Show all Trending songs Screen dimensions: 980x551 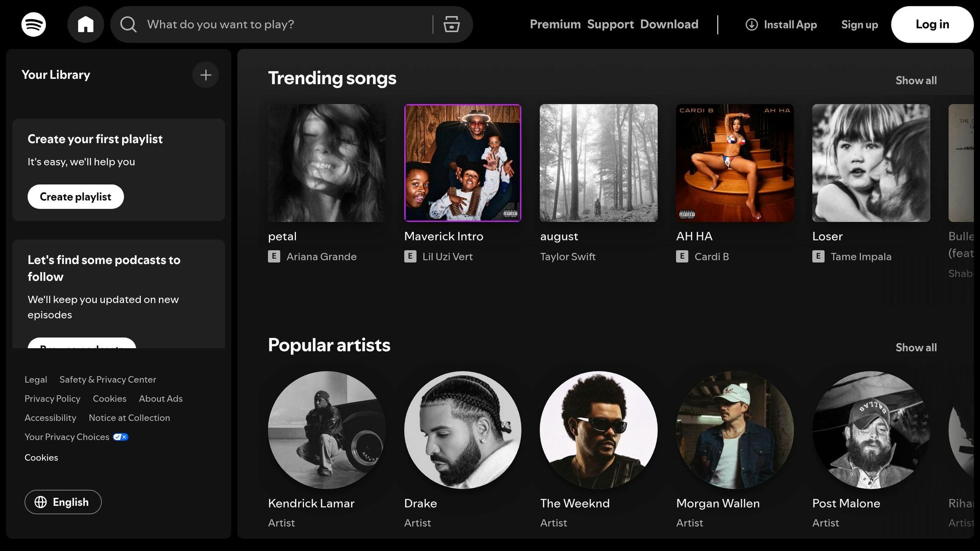pyautogui.click(x=916, y=80)
